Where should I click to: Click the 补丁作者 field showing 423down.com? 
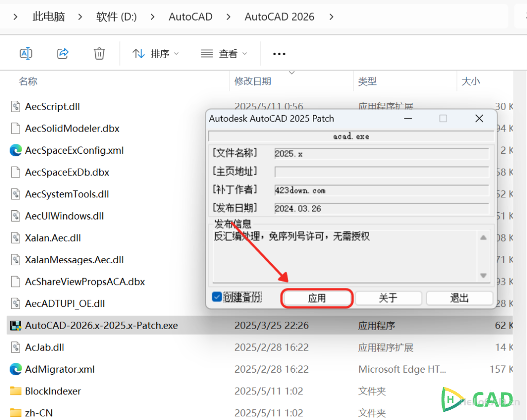[381, 190]
